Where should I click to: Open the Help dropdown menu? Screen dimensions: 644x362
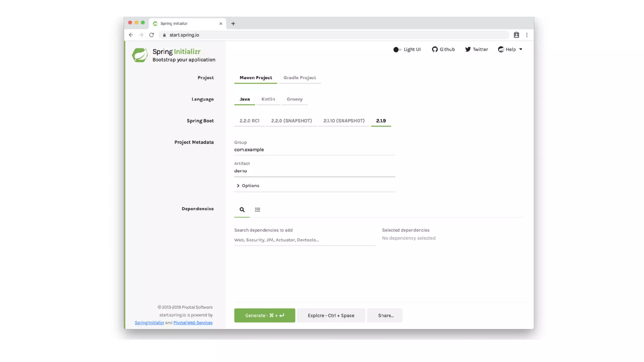pyautogui.click(x=510, y=49)
